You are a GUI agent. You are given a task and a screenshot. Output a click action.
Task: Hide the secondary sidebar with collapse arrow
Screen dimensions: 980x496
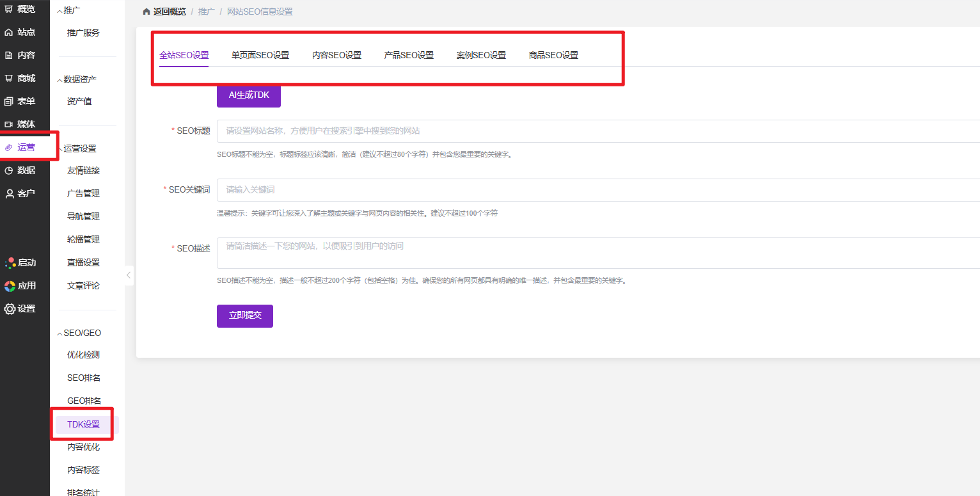click(129, 275)
